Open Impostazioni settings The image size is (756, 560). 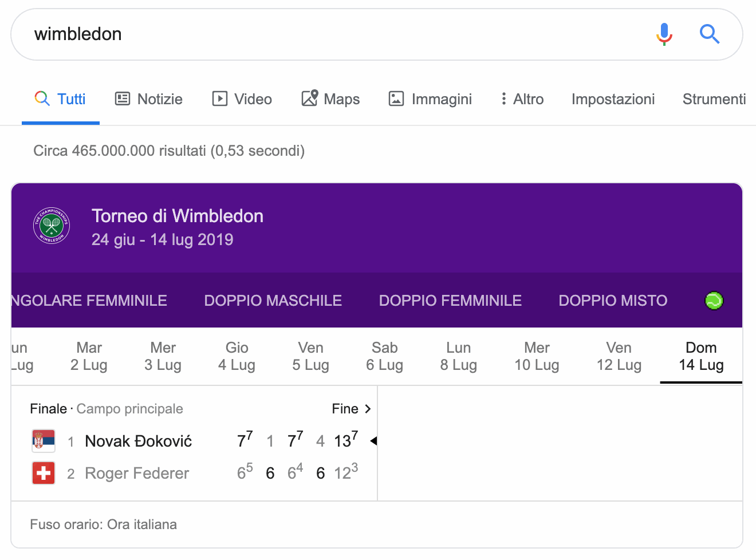[x=613, y=99]
